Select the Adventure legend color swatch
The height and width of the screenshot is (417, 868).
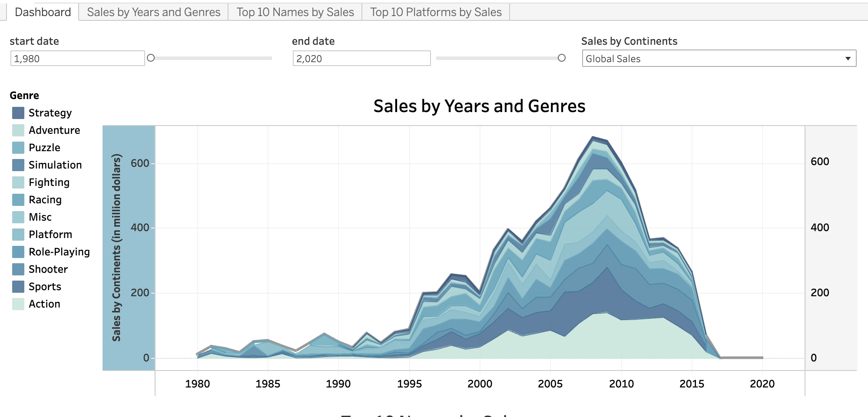coord(18,130)
